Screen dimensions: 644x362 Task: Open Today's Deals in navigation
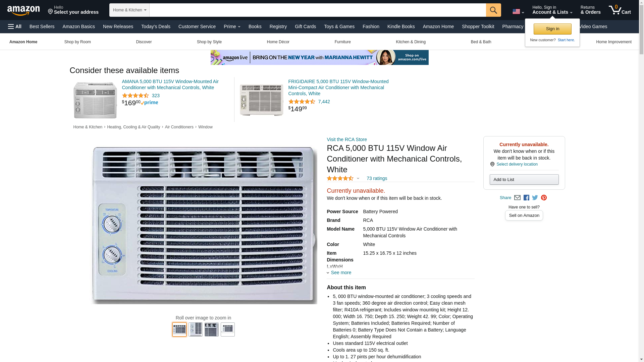point(156,26)
